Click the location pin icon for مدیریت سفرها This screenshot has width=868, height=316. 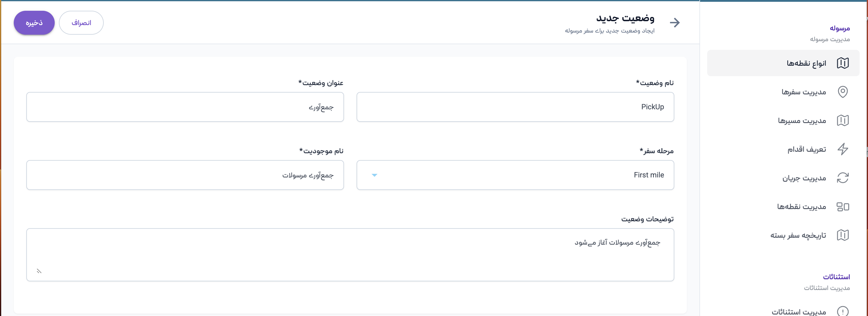pyautogui.click(x=842, y=92)
